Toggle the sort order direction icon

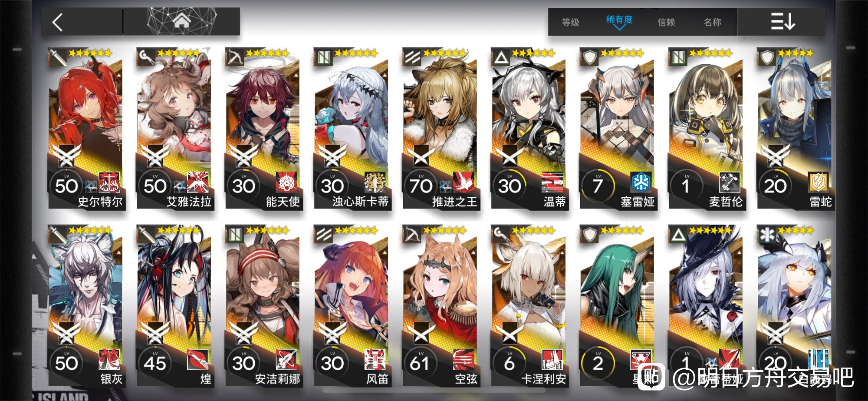[783, 21]
